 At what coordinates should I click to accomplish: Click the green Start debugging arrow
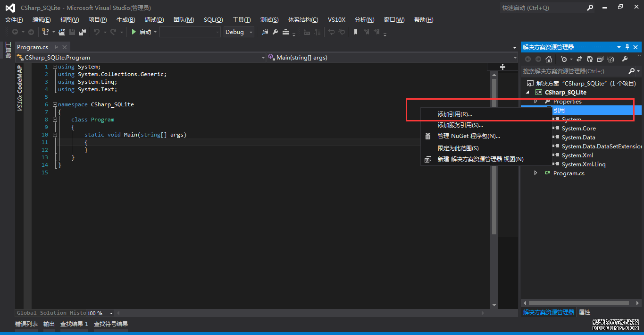[x=134, y=32]
